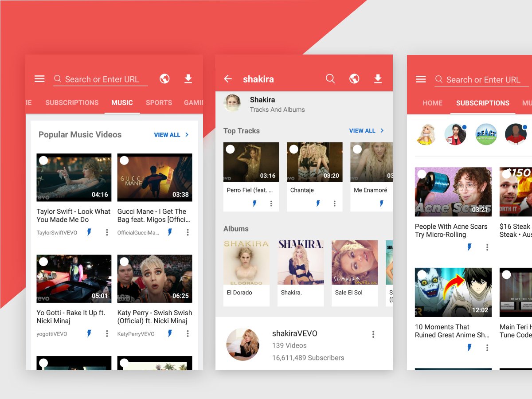The image size is (532, 399).
Task: Open more options for Gucci Mane video
Action: click(x=188, y=232)
